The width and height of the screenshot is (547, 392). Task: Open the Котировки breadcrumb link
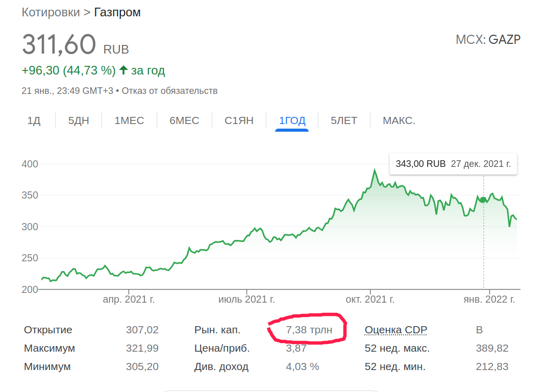click(51, 12)
